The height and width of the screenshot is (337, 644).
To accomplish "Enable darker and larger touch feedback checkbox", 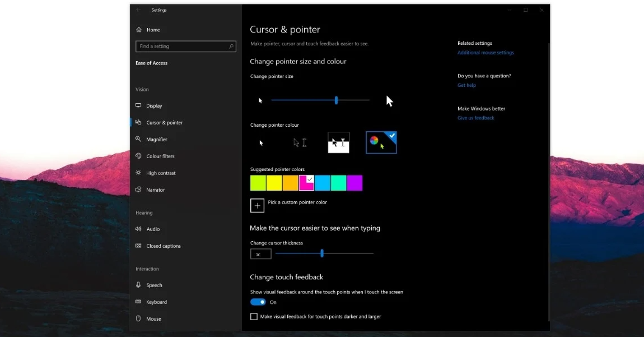I will [254, 317].
